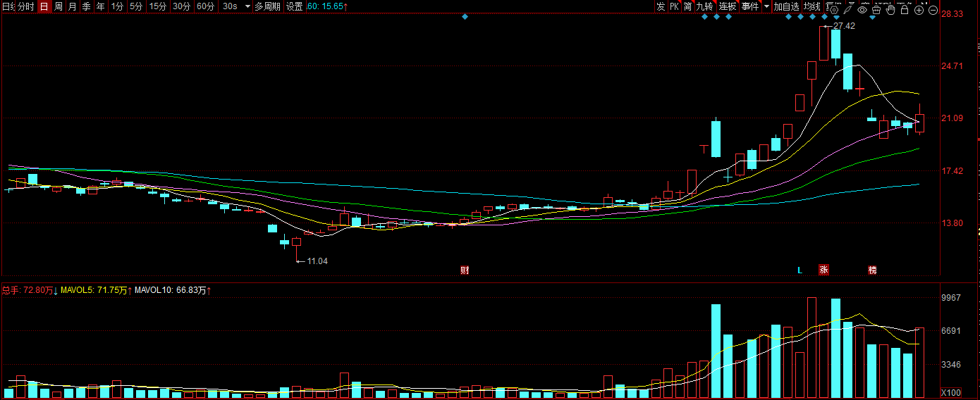Click the 27.42 high price label
The height and width of the screenshot is (400, 980).
click(844, 26)
